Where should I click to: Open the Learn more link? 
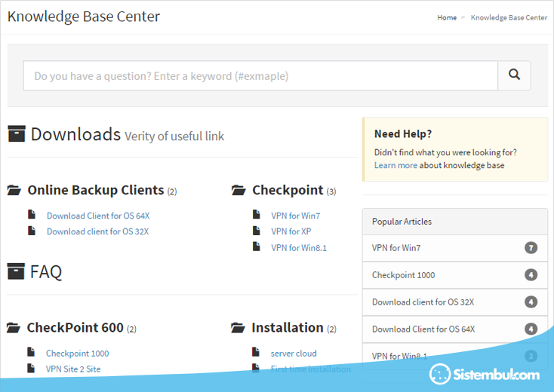[x=395, y=165]
